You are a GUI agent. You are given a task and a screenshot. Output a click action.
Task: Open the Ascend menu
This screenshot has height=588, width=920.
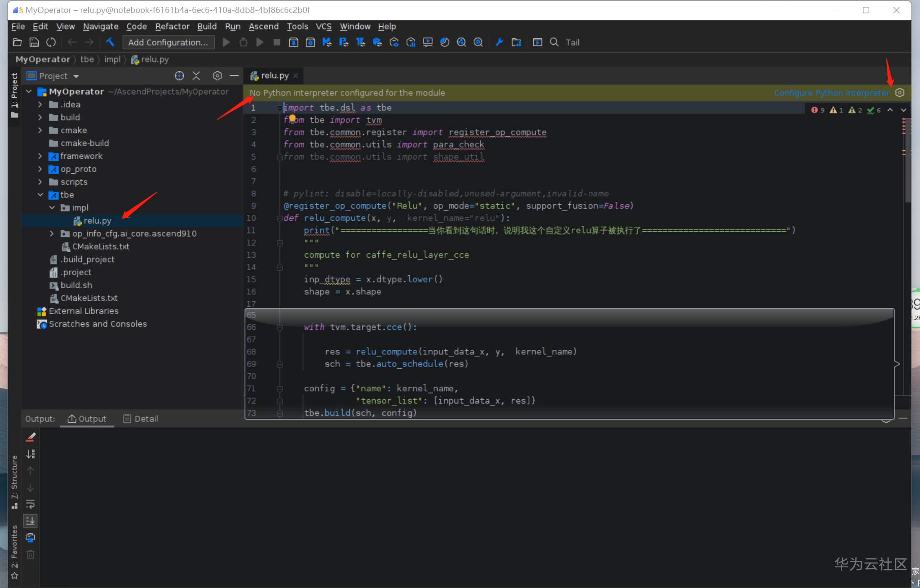click(x=263, y=26)
